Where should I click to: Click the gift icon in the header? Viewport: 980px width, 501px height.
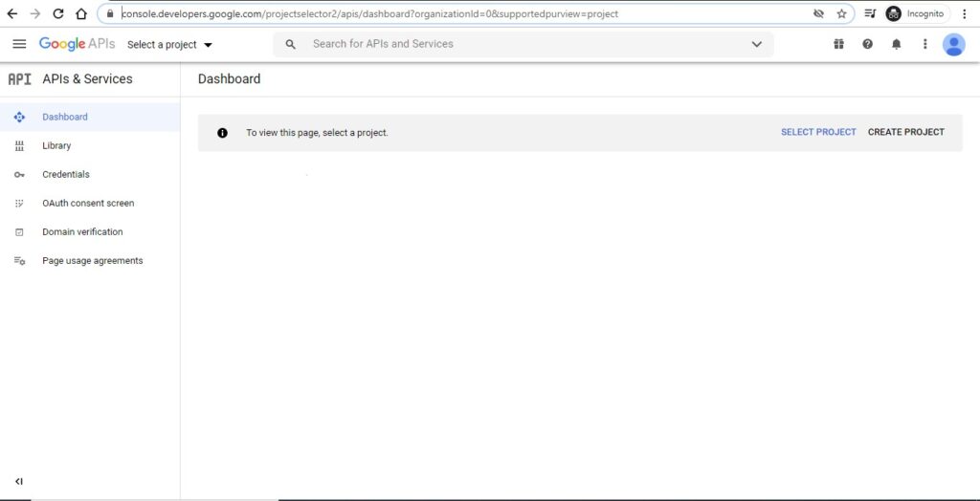point(839,44)
